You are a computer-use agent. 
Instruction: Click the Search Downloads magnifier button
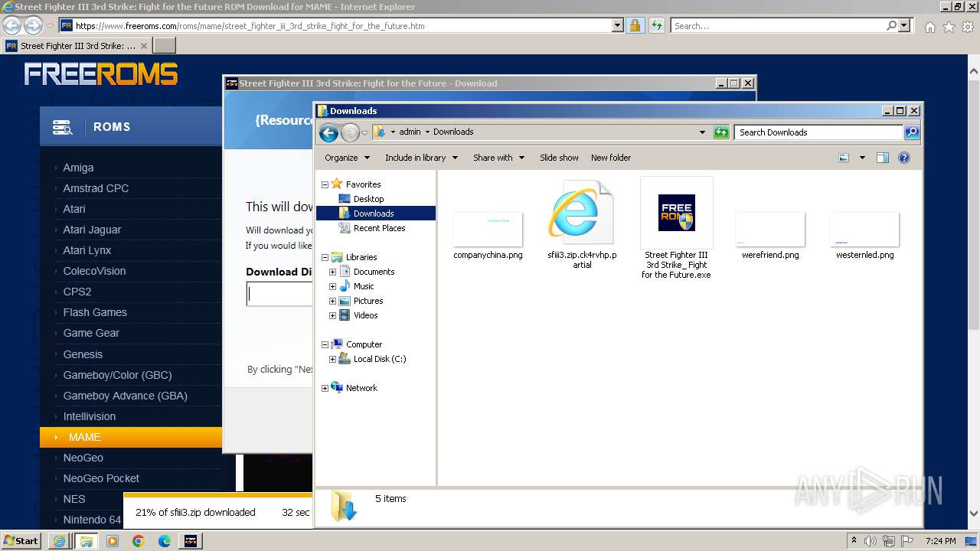pos(911,132)
